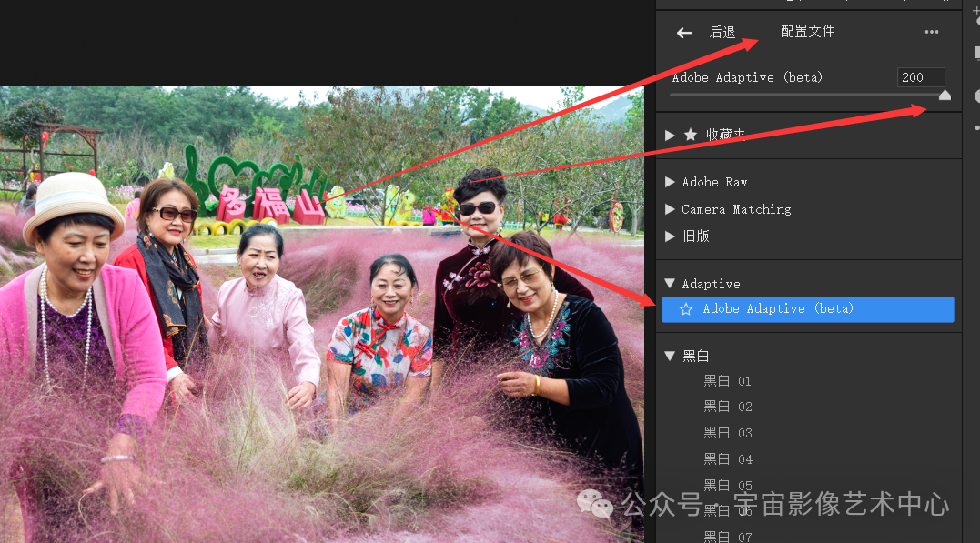Select the 黑白 04 profile
The image size is (980, 543).
727,458
